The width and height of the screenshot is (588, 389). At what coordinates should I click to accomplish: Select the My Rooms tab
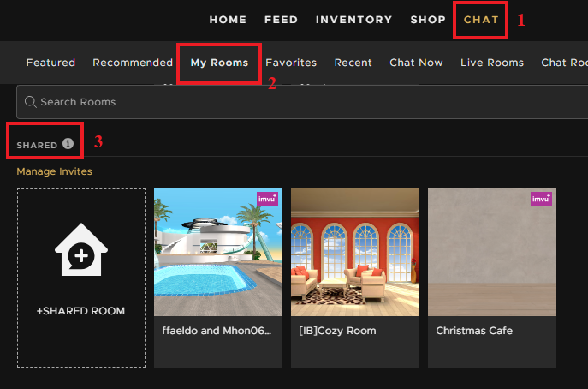[x=219, y=63]
